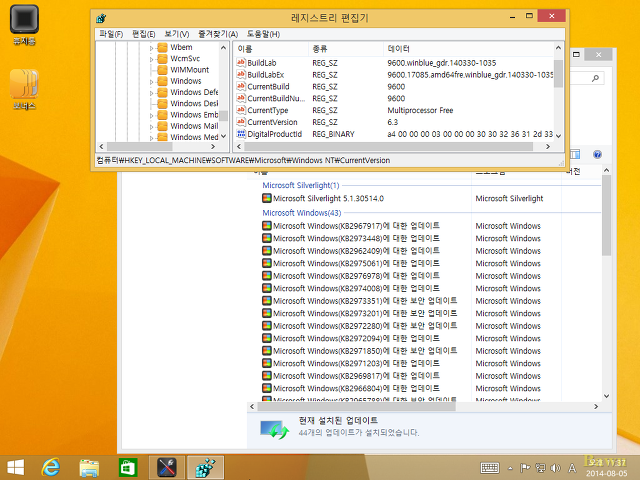This screenshot has height=480, width=640.
Task: Expand the Windows Embedded key node
Action: (x=151, y=116)
